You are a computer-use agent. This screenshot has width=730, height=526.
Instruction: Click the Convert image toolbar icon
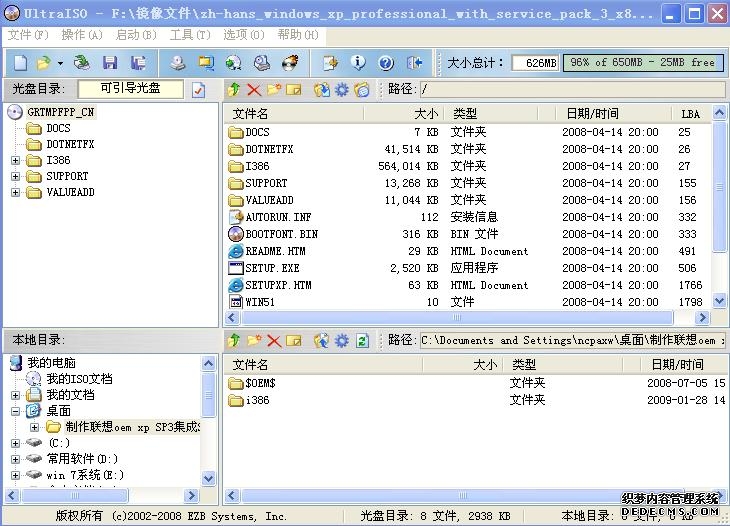pos(205,63)
